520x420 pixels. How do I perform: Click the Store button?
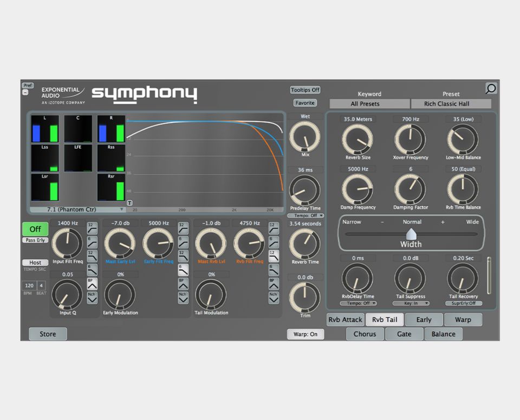coord(48,334)
